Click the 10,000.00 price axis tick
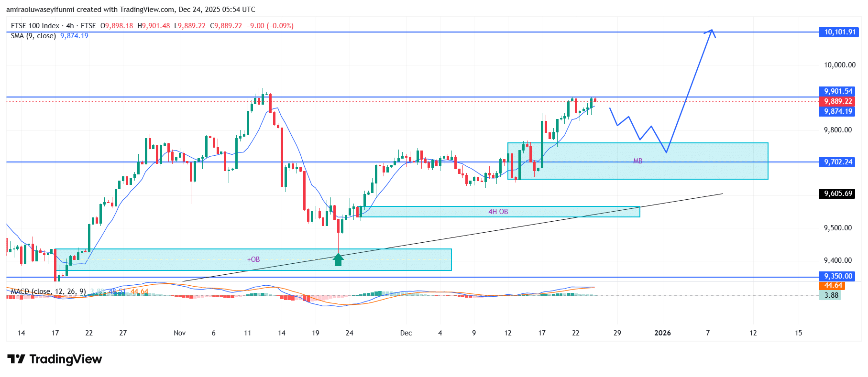This screenshot has width=868, height=377. pos(839,65)
